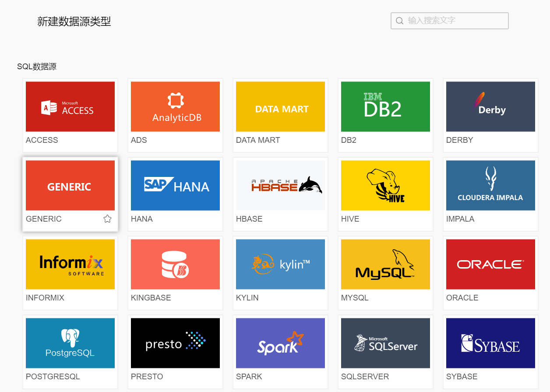Toggle the favorite star on GENERIC card
Image resolution: width=550 pixels, height=392 pixels.
(107, 219)
